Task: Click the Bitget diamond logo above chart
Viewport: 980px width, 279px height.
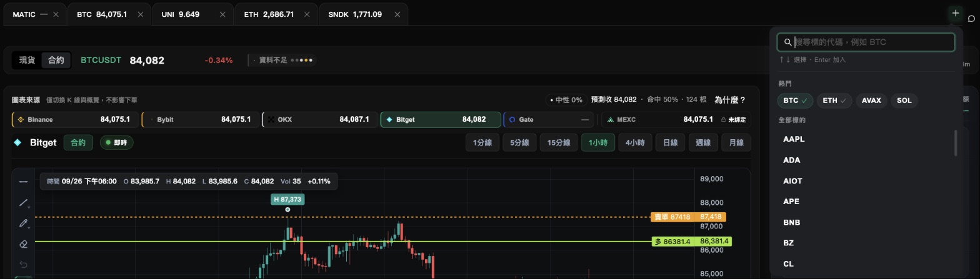Action: [x=17, y=142]
